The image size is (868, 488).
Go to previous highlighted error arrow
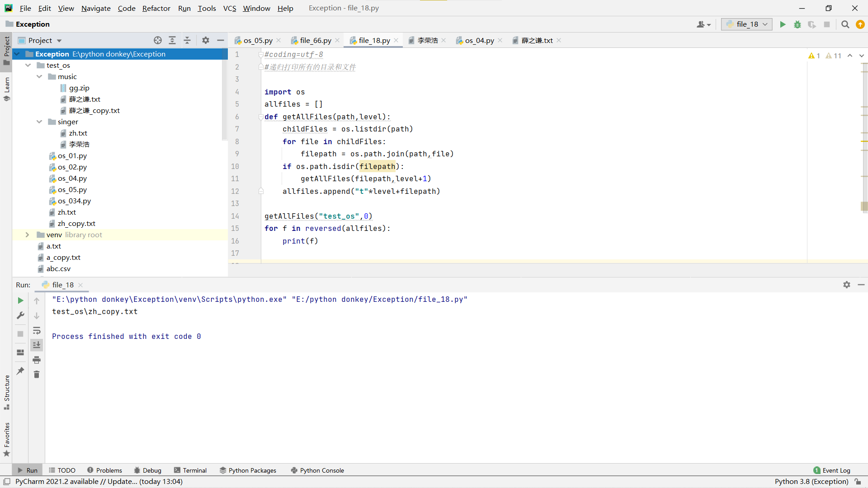(850, 56)
